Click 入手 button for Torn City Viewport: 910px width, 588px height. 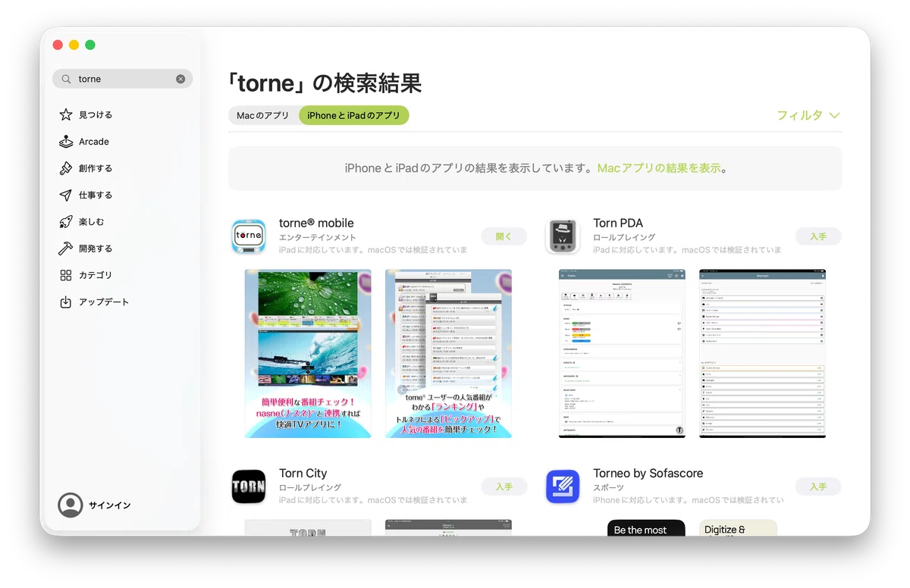click(x=504, y=486)
